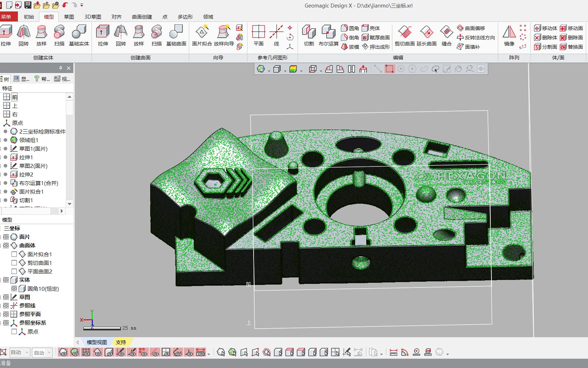Viewport: 588px width, 368px height.
Task: Select the 拉伸 extrude tool in 创建实体
Action: click(x=6, y=35)
